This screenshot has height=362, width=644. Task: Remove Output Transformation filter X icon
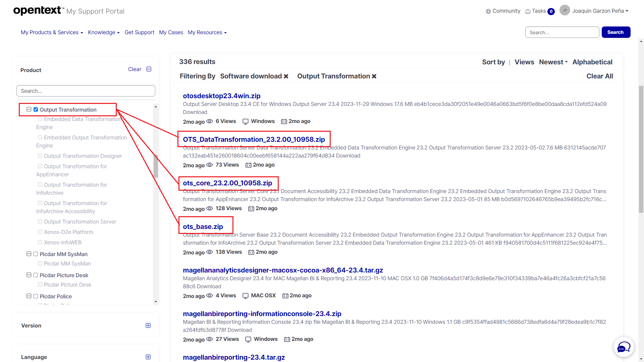click(x=374, y=76)
